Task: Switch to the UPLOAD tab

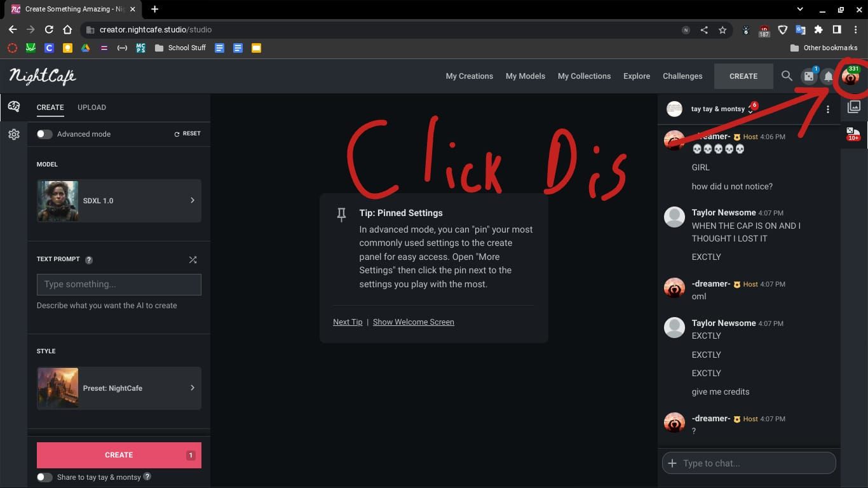Action: click(x=92, y=107)
